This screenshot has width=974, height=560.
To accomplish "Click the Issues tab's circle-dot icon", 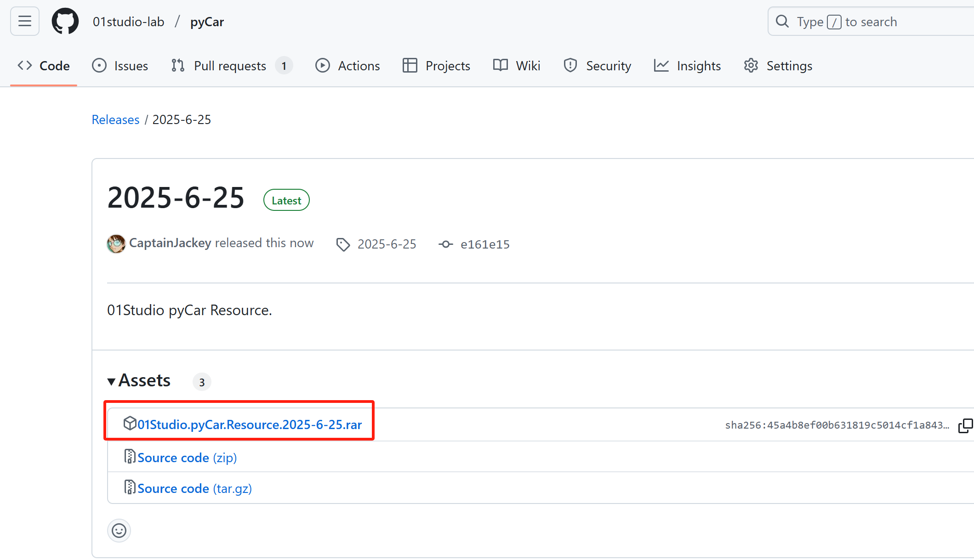I will 99,66.
